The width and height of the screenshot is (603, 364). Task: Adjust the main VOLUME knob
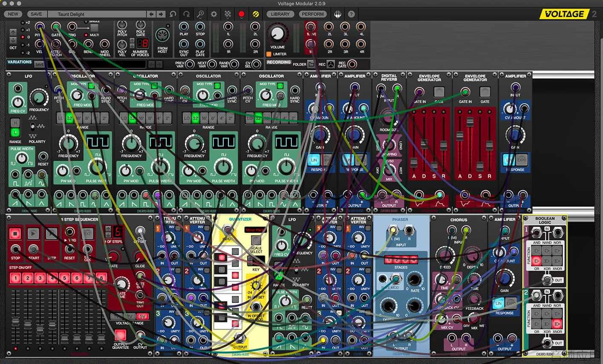pyautogui.click(x=277, y=33)
